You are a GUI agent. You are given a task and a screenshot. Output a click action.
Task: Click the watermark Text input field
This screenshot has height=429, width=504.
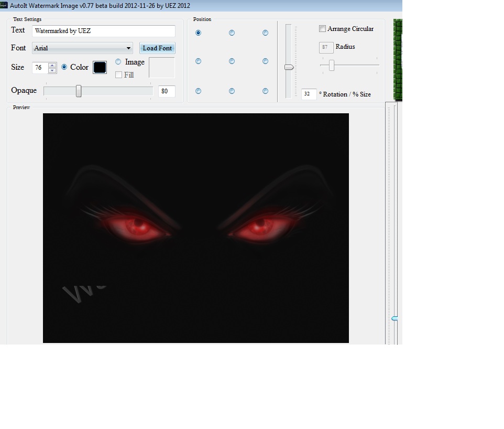click(x=103, y=31)
